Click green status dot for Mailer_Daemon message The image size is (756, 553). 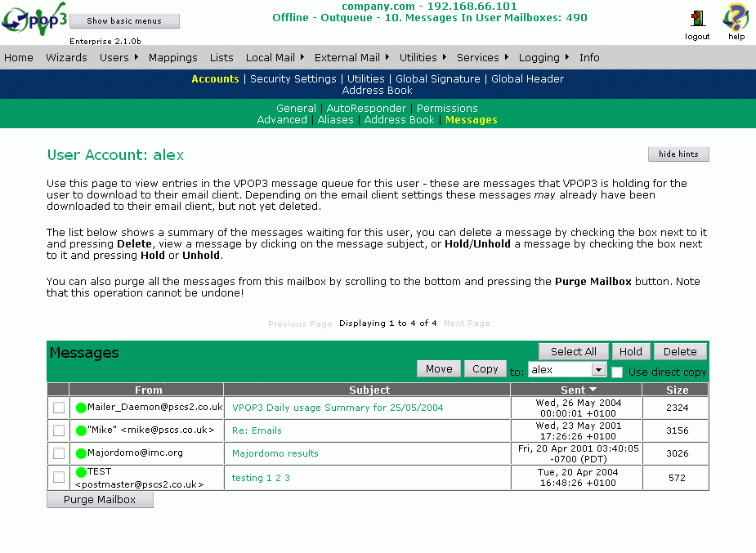click(81, 408)
